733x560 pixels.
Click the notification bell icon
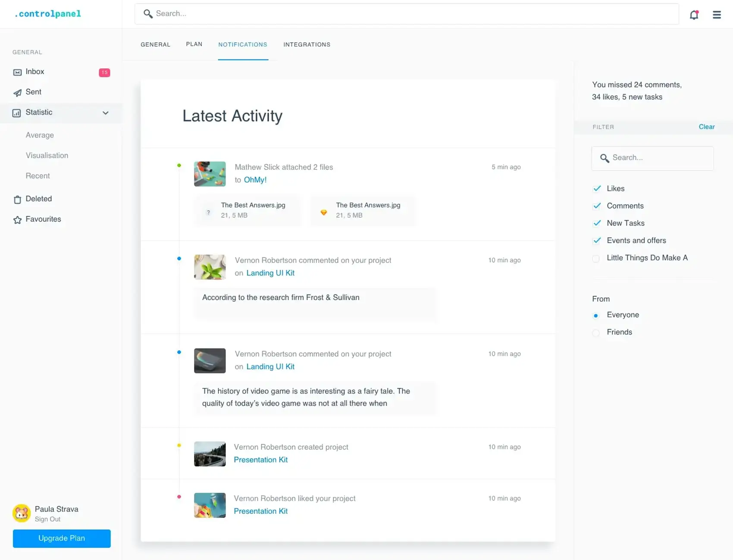click(x=694, y=15)
